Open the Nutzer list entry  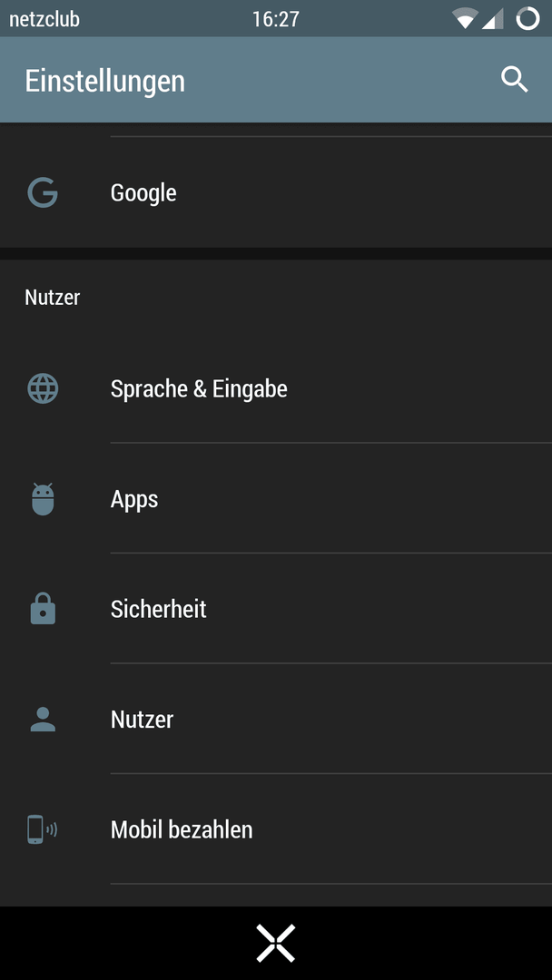click(276, 720)
